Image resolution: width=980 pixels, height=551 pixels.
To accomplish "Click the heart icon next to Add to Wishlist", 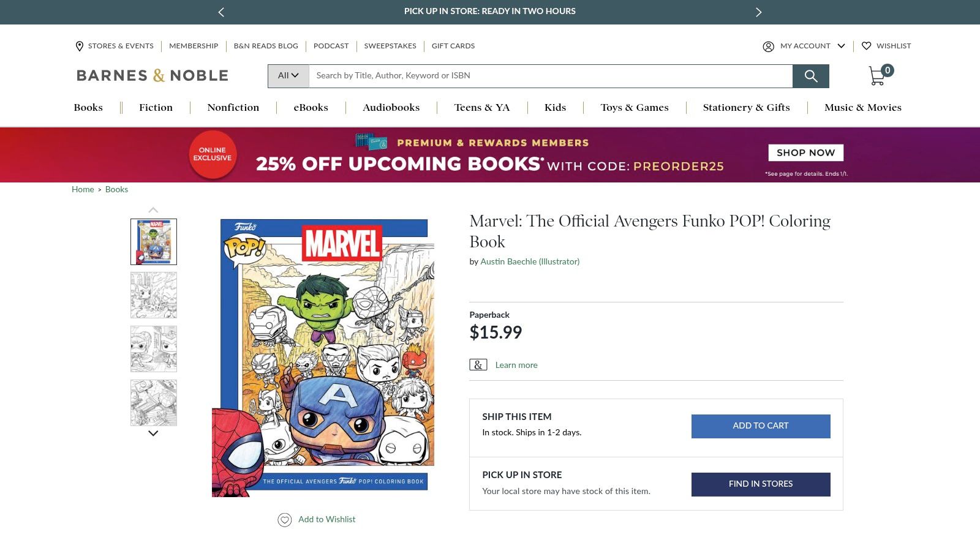I will point(284,519).
